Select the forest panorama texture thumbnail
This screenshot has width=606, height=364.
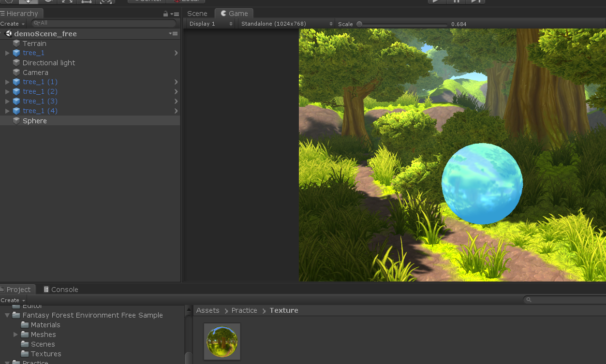[x=222, y=342]
